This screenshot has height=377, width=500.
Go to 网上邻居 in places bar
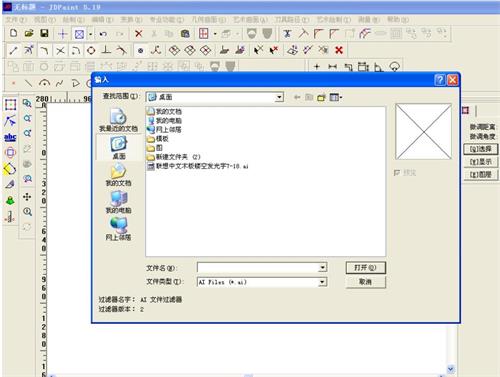click(118, 229)
